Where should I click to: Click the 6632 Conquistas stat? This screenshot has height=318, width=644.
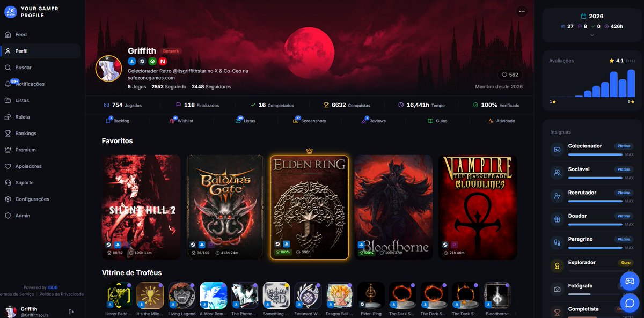[346, 105]
